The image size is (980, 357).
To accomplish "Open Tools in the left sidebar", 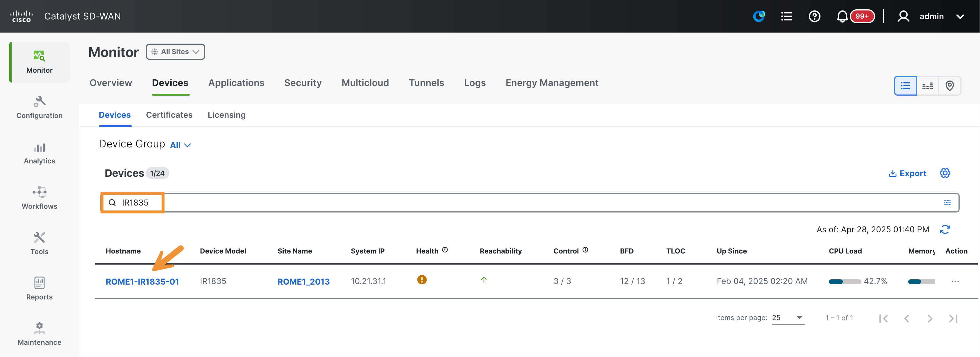I will 40,243.
